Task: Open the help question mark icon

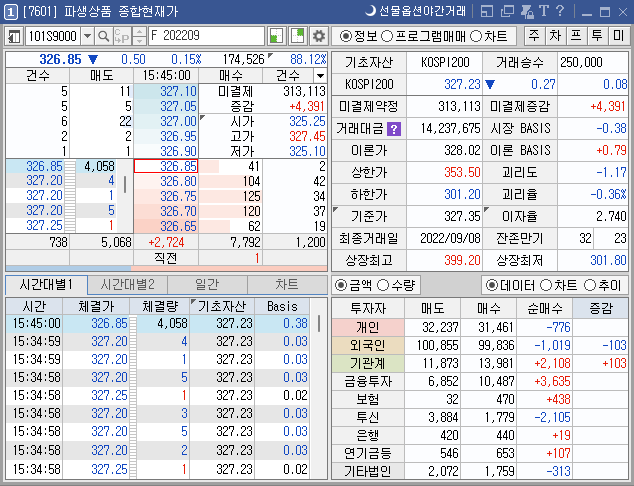Action: click(560, 11)
